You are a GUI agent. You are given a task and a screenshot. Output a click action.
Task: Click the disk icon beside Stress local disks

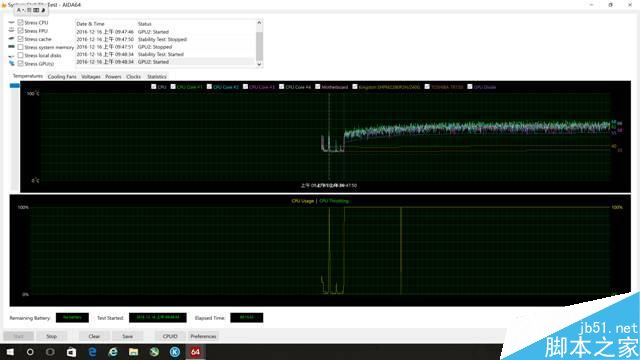coord(11,55)
